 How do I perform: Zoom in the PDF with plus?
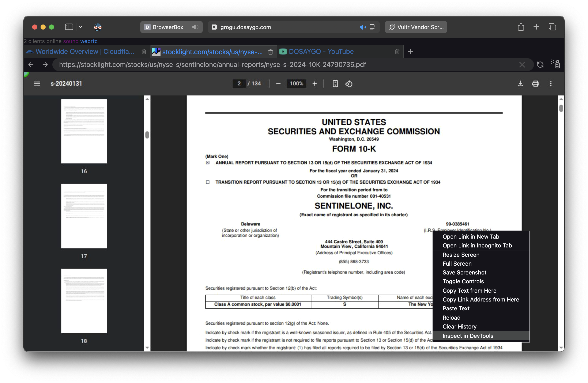[x=314, y=84]
